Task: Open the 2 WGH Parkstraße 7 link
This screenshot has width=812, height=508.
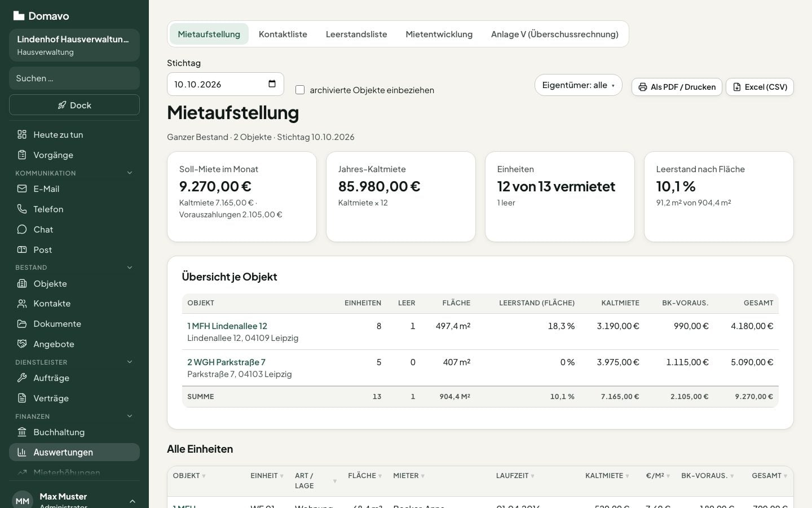Action: (x=226, y=362)
